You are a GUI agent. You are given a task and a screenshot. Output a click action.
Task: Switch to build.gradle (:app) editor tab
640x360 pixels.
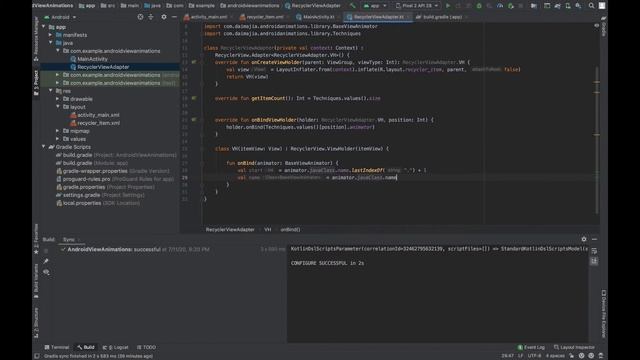(442, 17)
